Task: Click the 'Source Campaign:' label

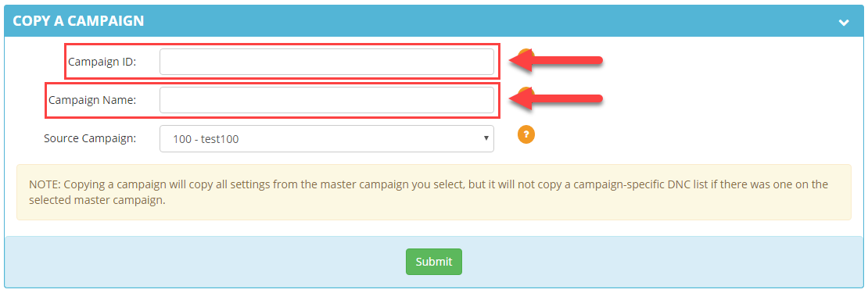Action: click(90, 138)
